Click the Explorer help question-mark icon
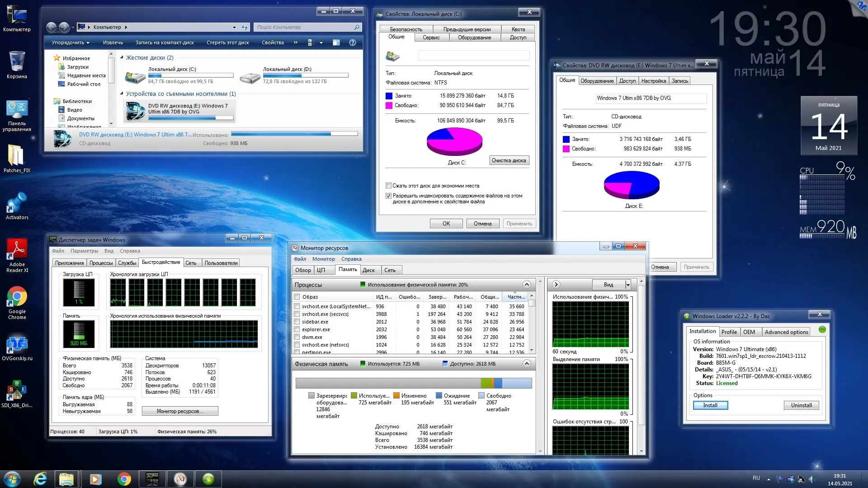The width and height of the screenshot is (868, 488). tap(353, 42)
